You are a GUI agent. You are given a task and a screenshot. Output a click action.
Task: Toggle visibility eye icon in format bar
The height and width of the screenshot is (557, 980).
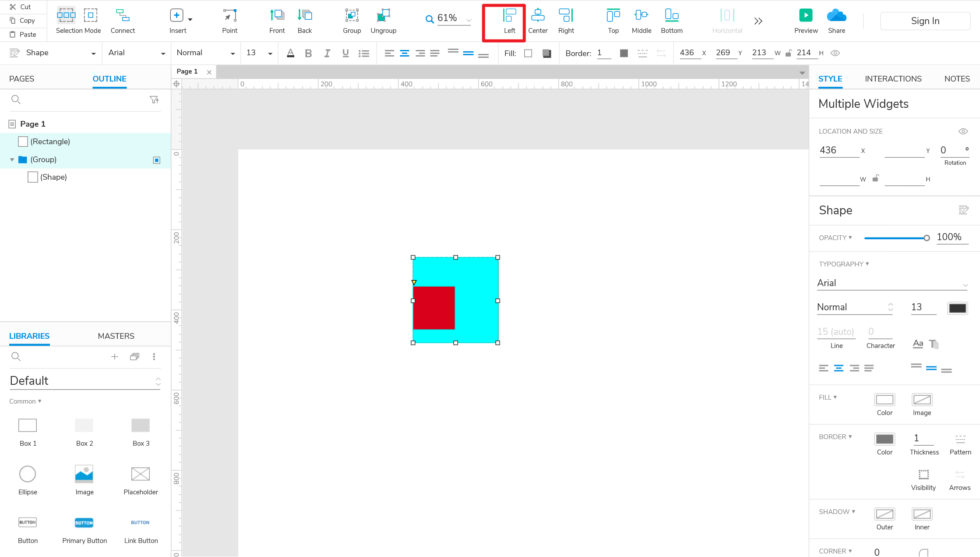835,53
